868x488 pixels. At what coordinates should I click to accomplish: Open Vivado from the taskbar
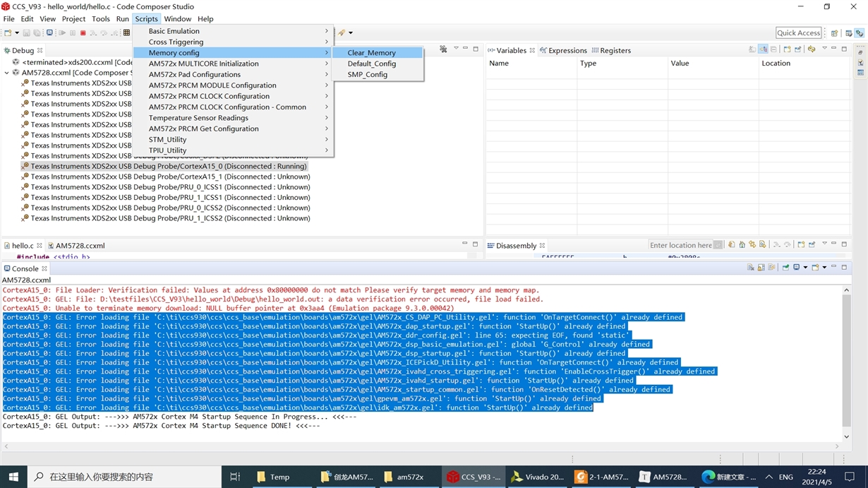point(538,477)
